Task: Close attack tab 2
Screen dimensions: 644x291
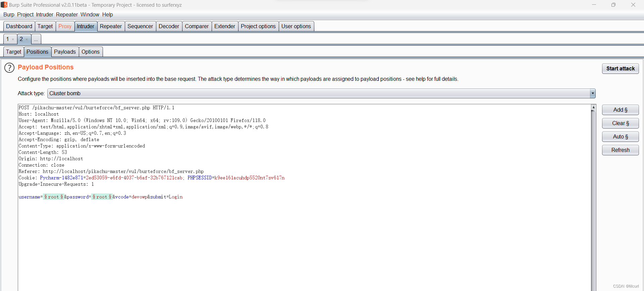Action: point(27,40)
